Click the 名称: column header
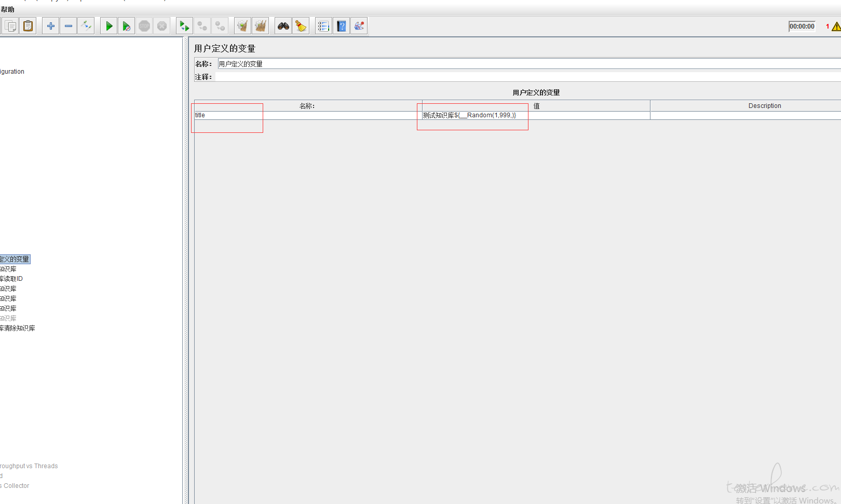The image size is (841, 504). (307, 106)
